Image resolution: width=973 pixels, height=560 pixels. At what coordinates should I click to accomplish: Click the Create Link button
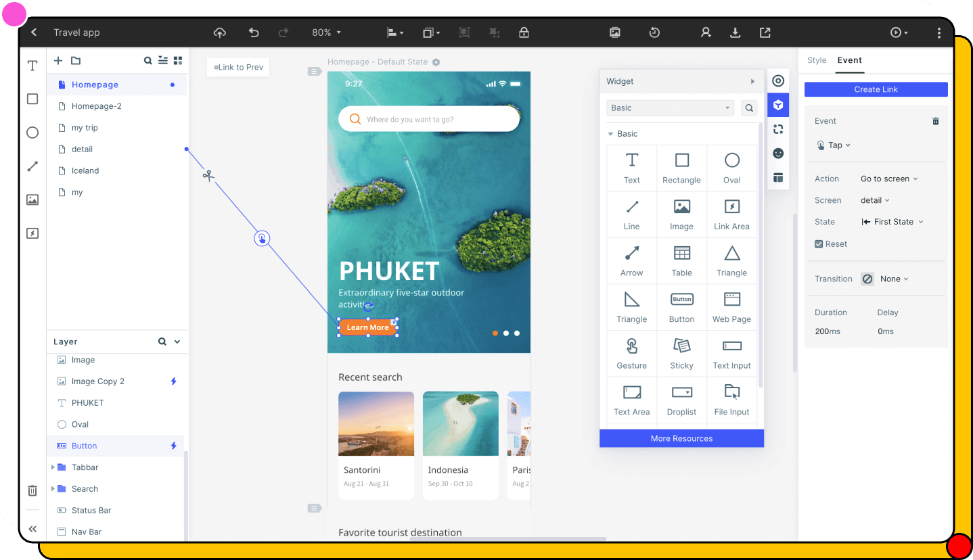coord(876,89)
